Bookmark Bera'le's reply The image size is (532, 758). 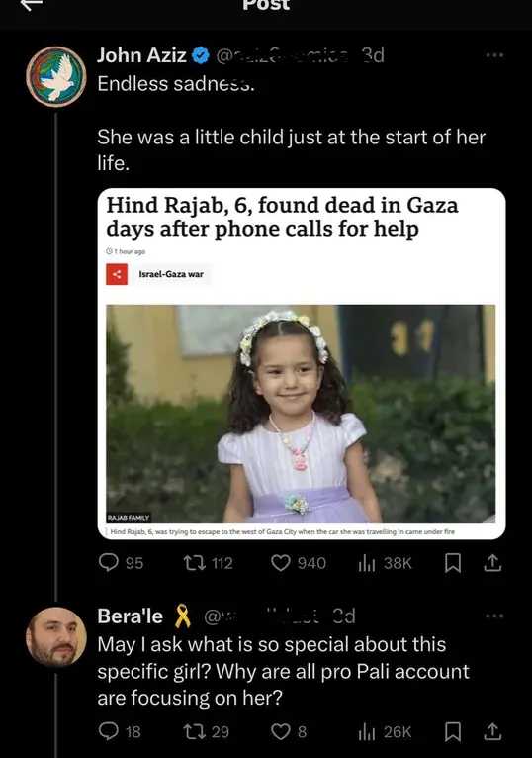452,731
